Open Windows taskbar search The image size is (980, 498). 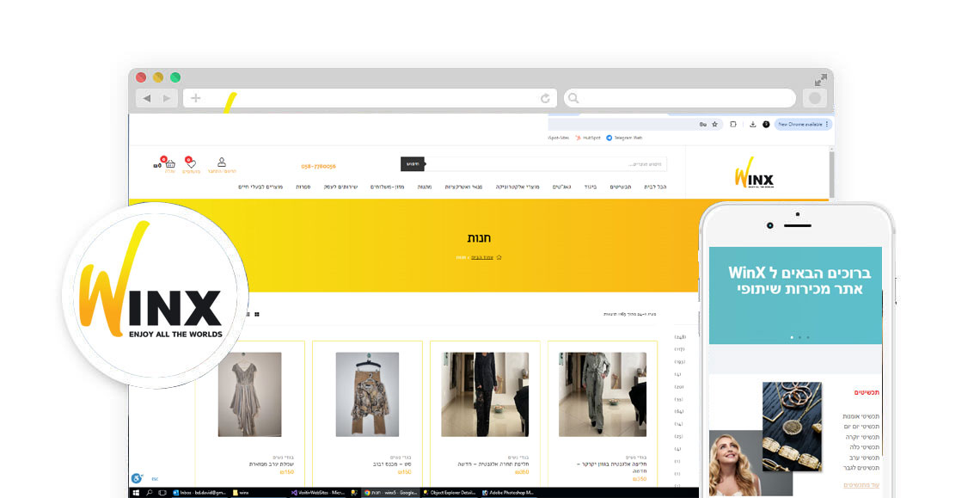tap(150, 493)
